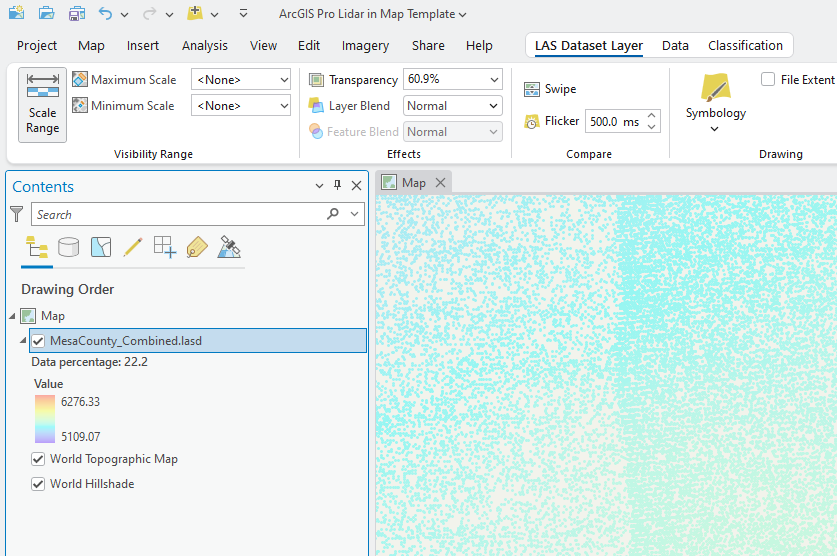Click the Save Project icon

pos(77,13)
